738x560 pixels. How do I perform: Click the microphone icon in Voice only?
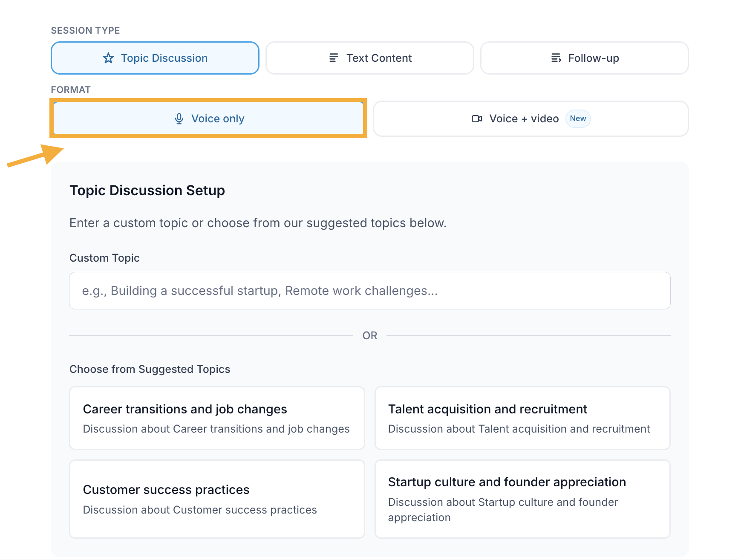[179, 119]
